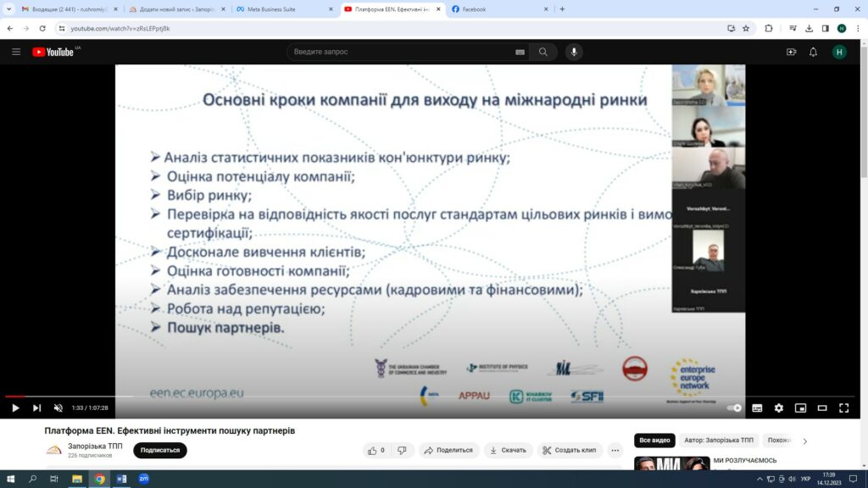Show hidden system tray icons
The height and width of the screenshot is (488, 868).
[759, 480]
